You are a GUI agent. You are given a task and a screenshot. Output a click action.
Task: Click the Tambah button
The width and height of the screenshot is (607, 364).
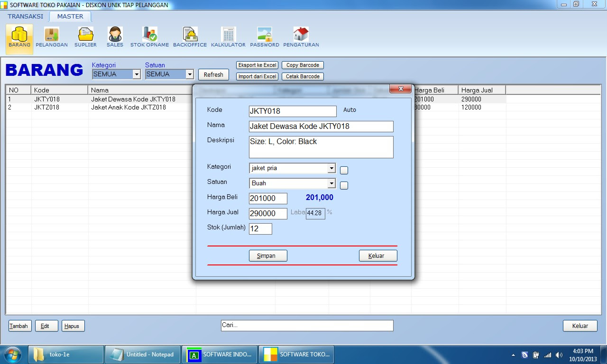[19, 326]
